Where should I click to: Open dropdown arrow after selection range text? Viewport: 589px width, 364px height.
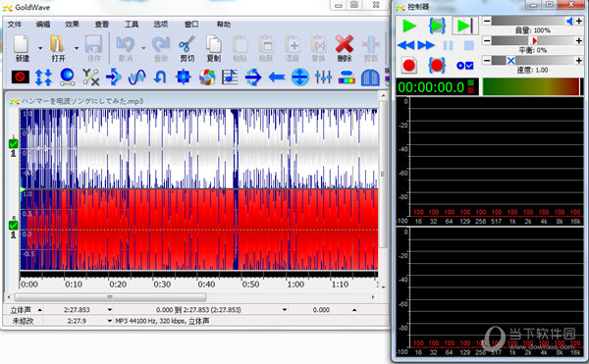click(285, 310)
